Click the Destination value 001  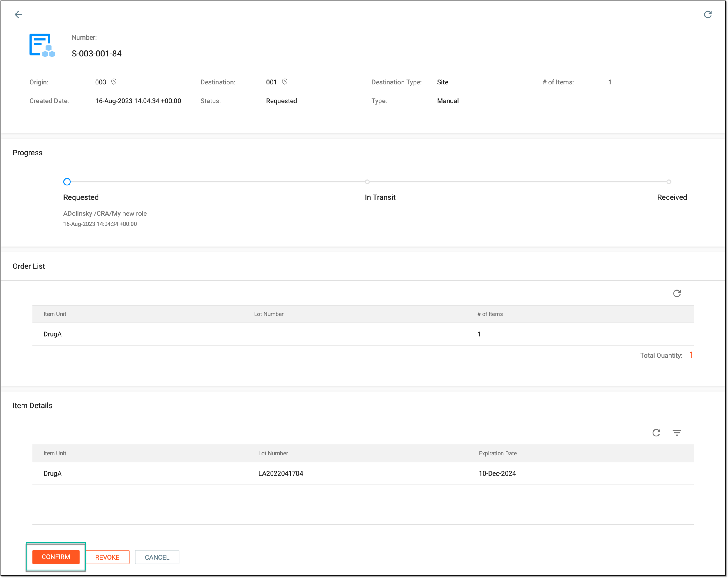click(x=271, y=82)
